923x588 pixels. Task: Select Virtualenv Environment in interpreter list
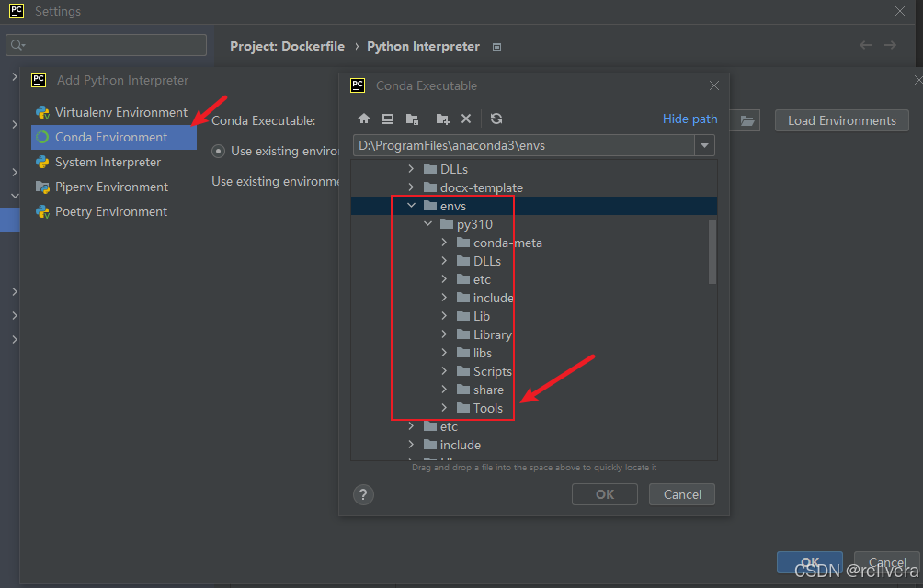[114, 112]
